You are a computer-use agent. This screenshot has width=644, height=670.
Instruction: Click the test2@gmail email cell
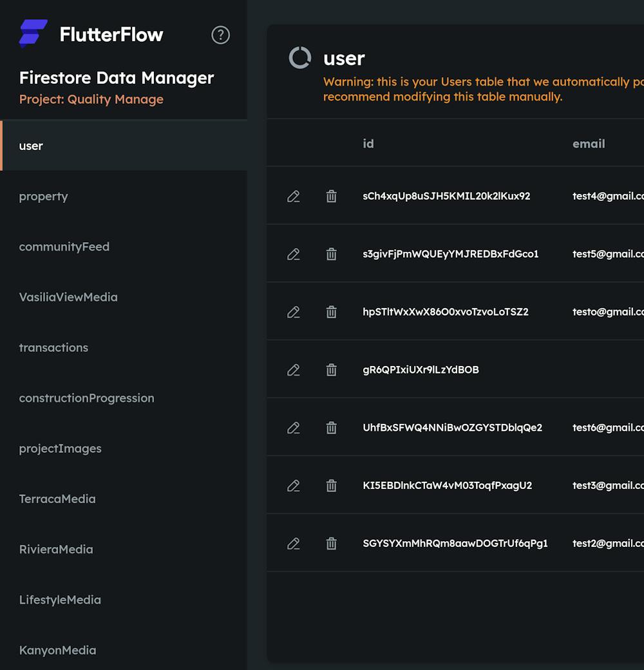[608, 544]
